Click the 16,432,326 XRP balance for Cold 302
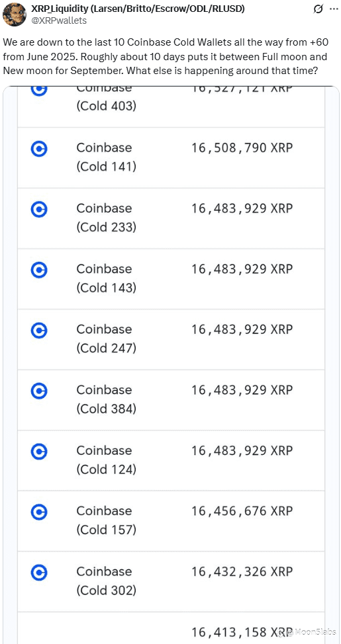341x644 pixels. tap(242, 572)
